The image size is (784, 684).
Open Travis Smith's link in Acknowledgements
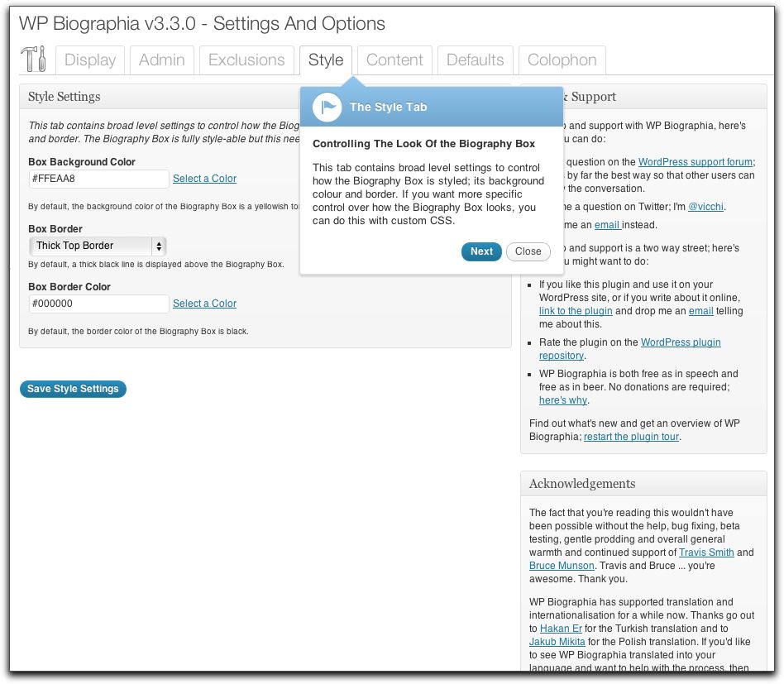pyautogui.click(x=705, y=552)
